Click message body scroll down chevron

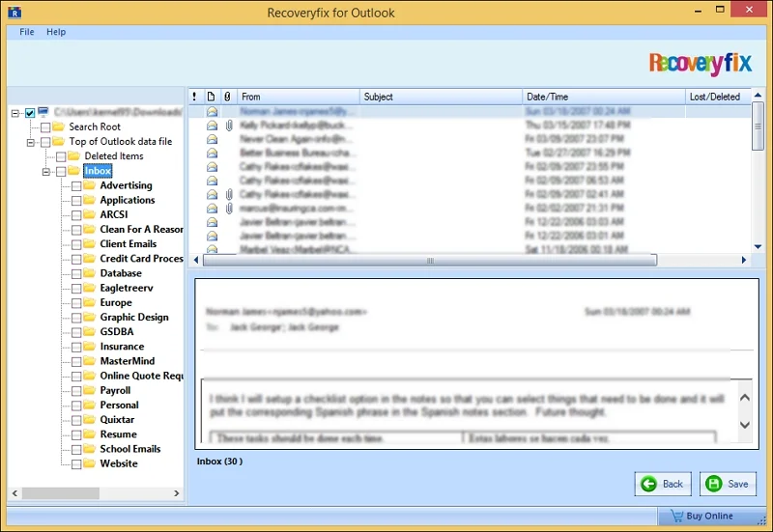click(x=744, y=425)
